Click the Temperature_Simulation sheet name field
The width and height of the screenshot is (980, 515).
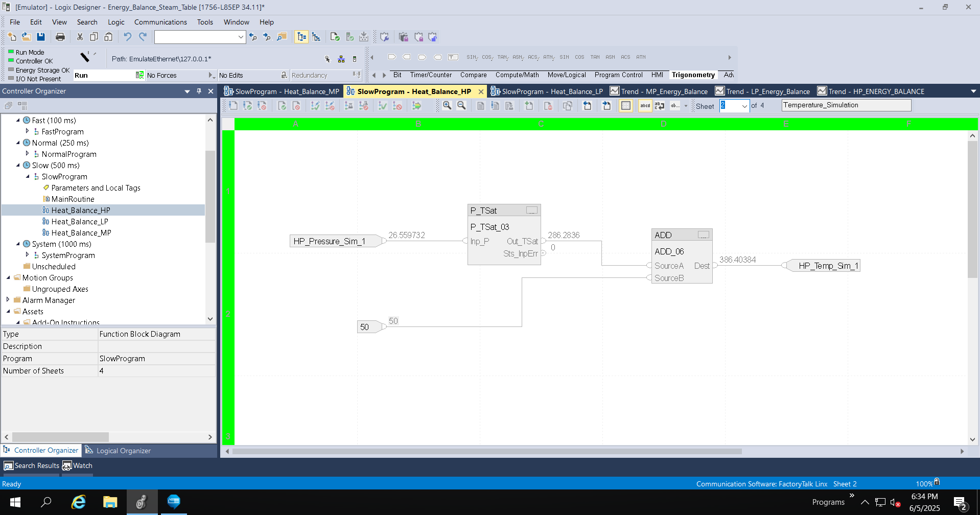846,105
